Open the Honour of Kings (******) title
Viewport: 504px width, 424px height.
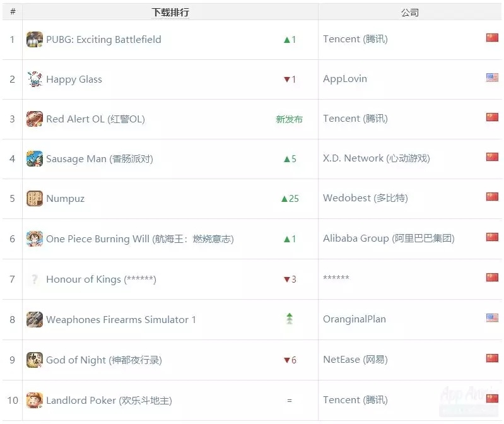coord(102,280)
